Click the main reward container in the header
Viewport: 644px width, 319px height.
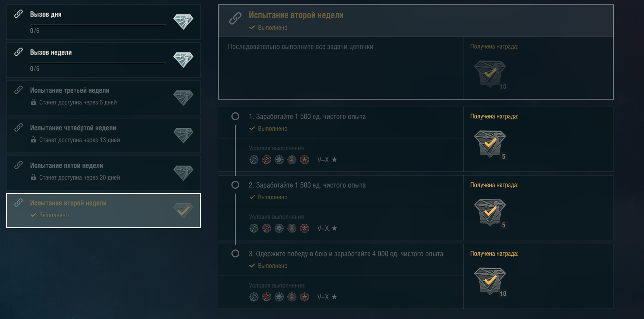click(x=490, y=75)
